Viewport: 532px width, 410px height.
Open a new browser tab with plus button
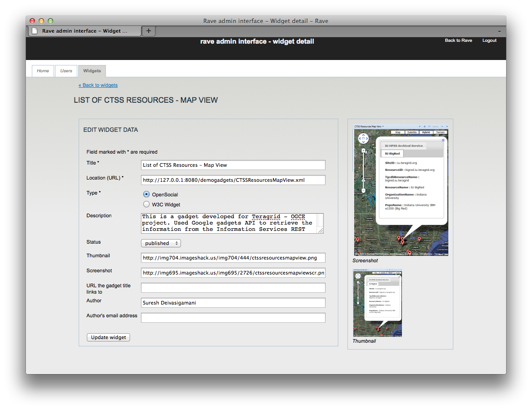[x=148, y=31]
